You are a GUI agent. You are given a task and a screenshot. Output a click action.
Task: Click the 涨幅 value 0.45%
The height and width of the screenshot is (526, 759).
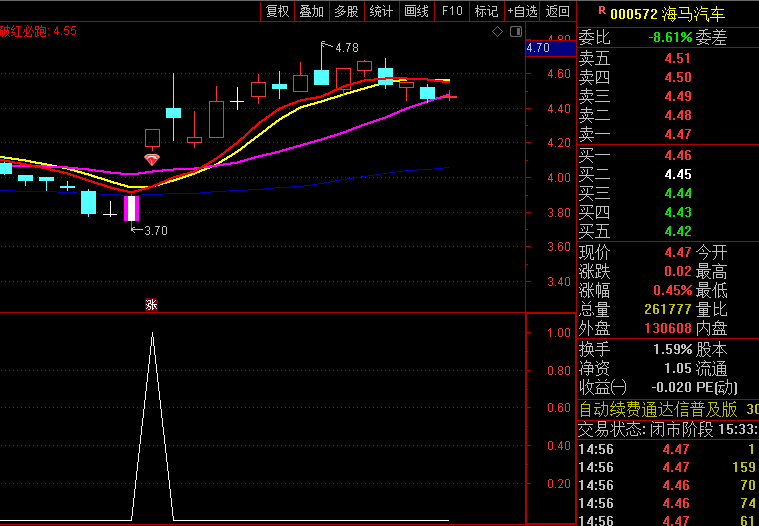pyautogui.click(x=673, y=290)
